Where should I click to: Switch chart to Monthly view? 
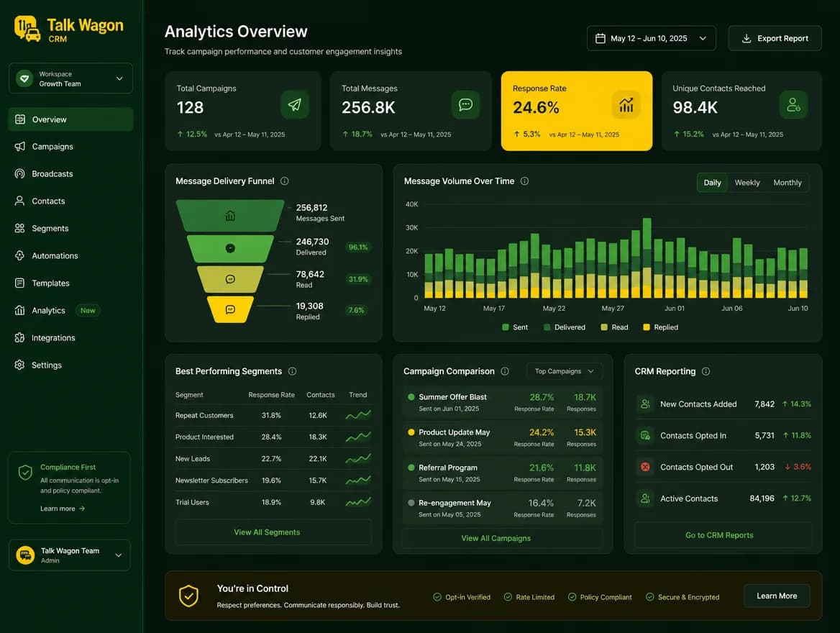click(787, 183)
